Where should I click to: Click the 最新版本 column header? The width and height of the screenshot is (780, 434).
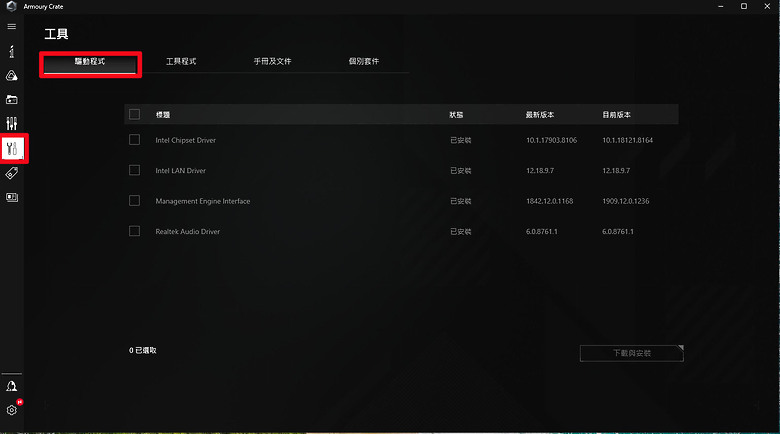[x=540, y=115]
